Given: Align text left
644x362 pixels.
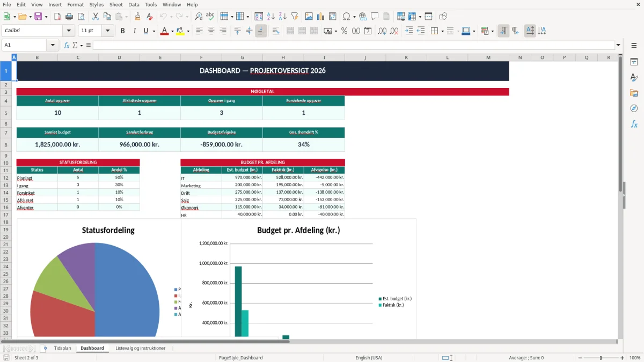Looking at the screenshot, I should click(200, 31).
